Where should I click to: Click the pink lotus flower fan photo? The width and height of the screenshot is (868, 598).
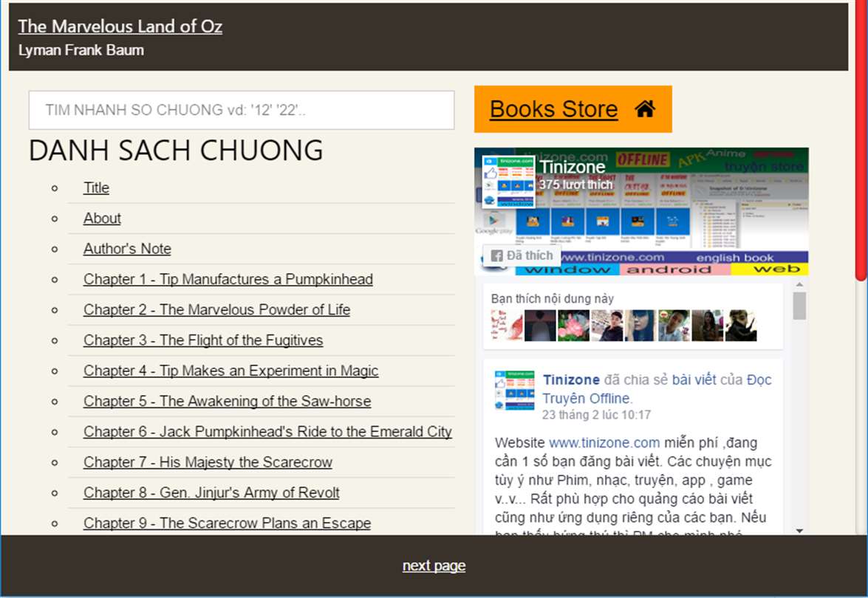[573, 326]
